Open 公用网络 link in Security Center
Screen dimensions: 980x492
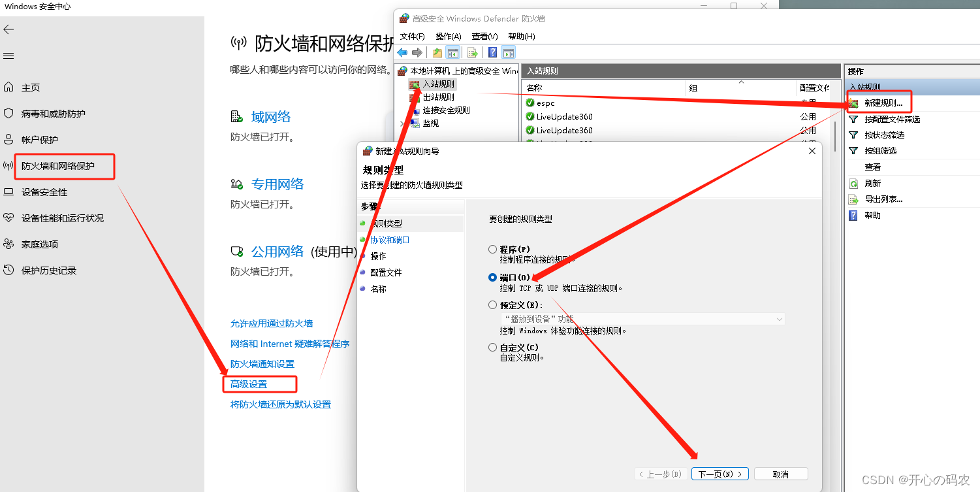click(277, 252)
